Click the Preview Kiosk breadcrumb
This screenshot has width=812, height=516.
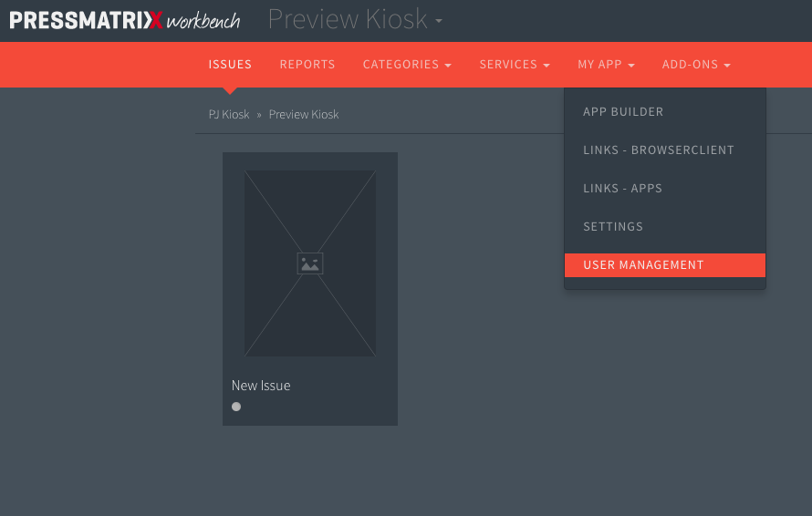pos(304,114)
